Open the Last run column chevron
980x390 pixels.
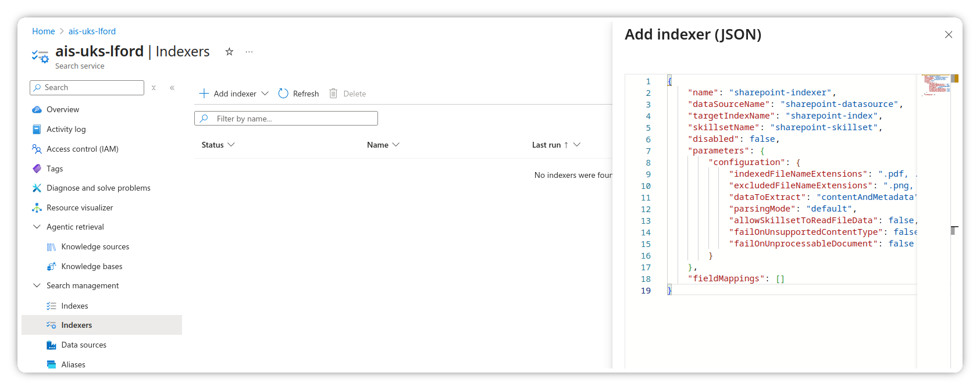[577, 145]
